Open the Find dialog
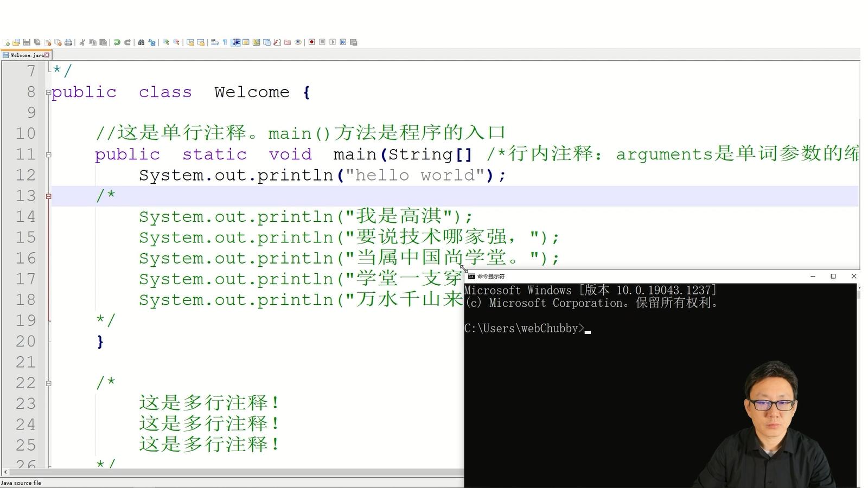The height and width of the screenshot is (488, 868). click(x=142, y=42)
